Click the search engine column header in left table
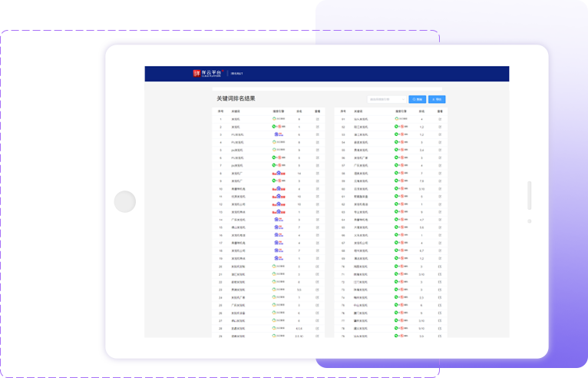The height and width of the screenshot is (378, 588). coord(279,111)
